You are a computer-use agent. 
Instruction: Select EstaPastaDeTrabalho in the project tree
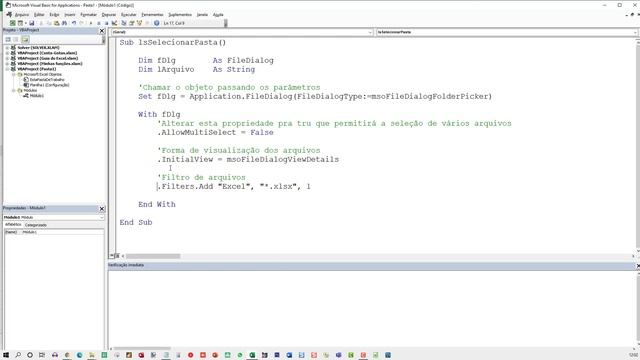[x=47, y=80]
